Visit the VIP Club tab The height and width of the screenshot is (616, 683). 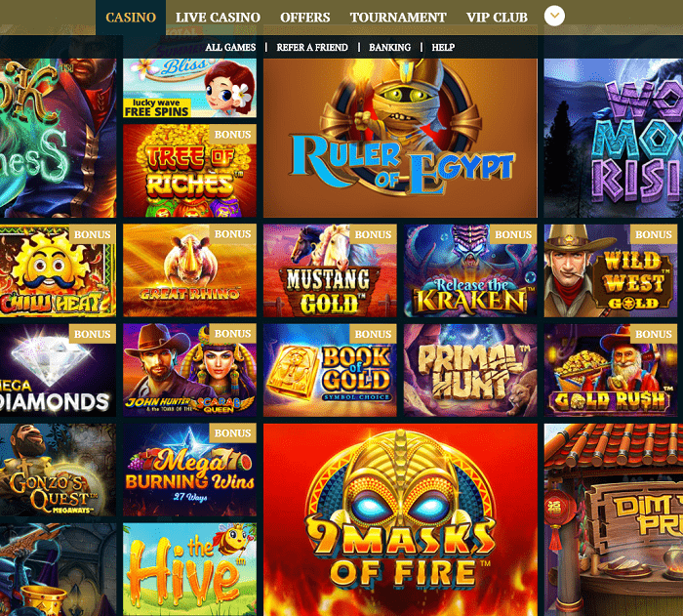(x=497, y=18)
